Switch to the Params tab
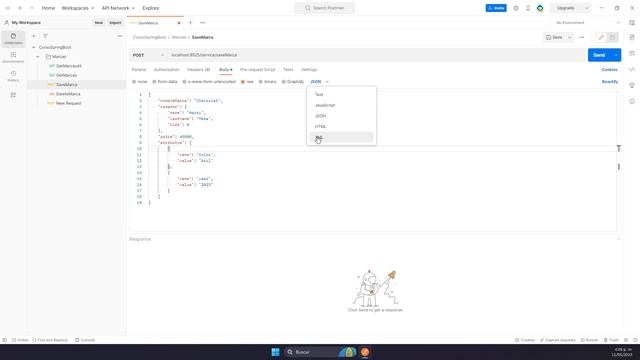 pos(139,70)
